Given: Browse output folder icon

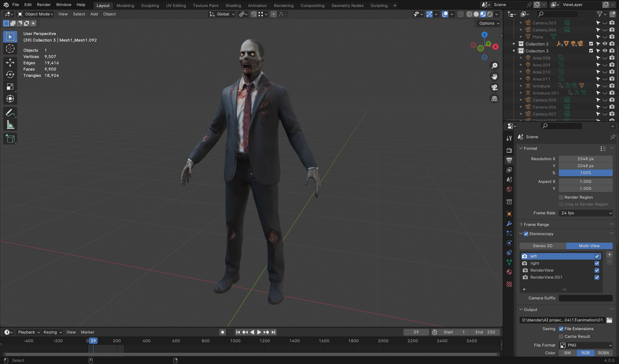Looking at the screenshot, I should (x=609, y=320).
